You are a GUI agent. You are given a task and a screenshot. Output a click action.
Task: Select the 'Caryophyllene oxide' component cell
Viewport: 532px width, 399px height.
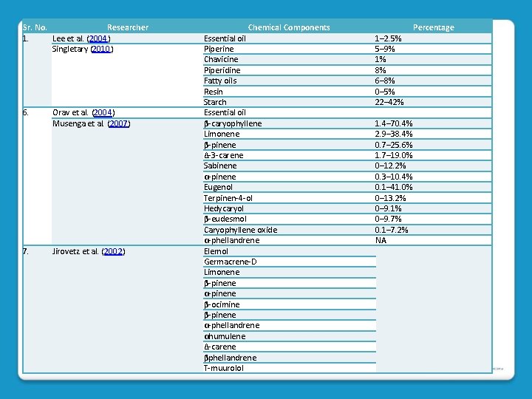(x=289, y=230)
